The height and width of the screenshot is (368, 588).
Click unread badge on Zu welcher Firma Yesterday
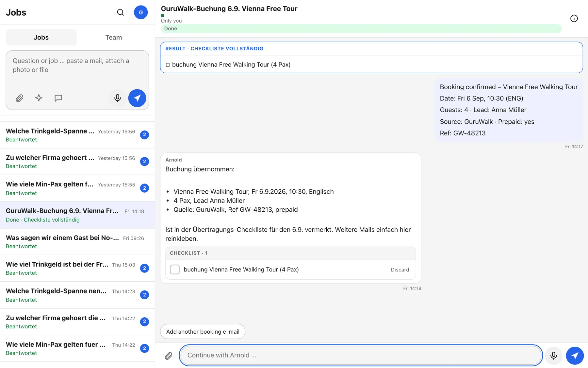145,162
